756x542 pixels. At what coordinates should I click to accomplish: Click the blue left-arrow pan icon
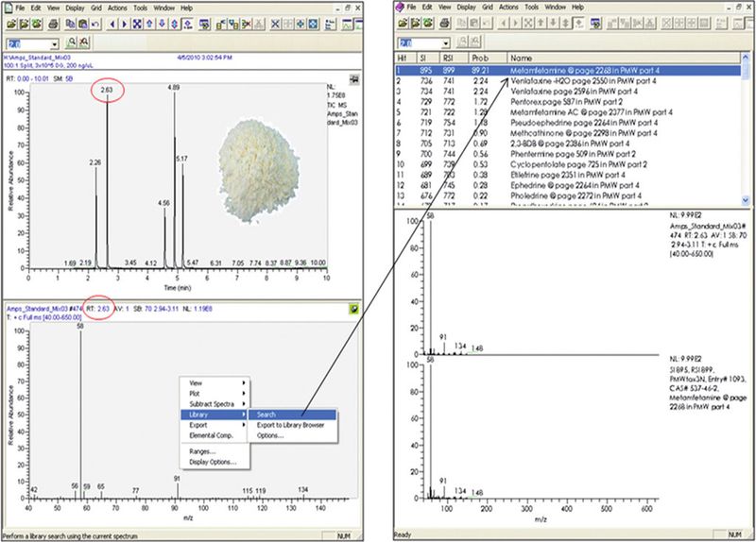point(112,25)
